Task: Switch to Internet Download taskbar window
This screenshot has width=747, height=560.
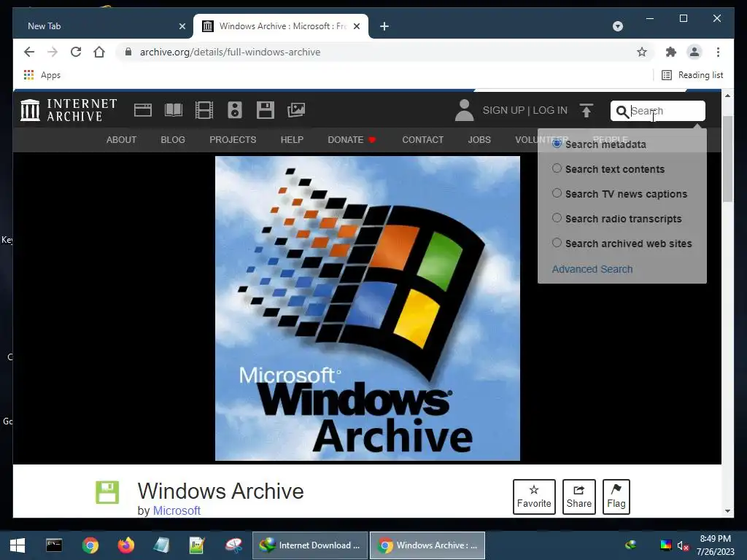Action: coord(309,545)
